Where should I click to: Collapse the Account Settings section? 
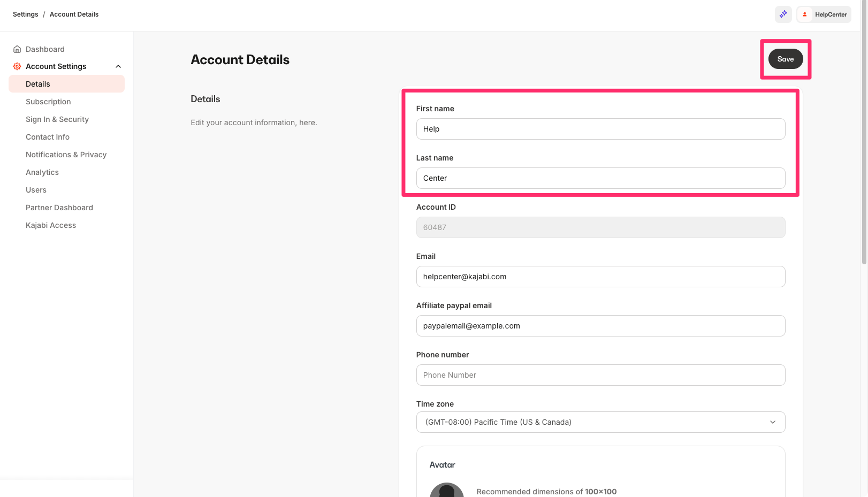[x=118, y=66]
